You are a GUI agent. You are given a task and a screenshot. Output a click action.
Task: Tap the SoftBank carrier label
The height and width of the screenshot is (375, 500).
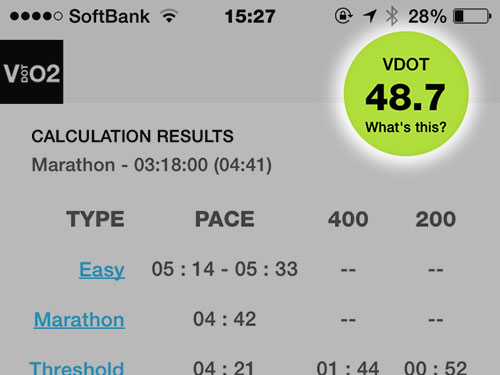[109, 16]
